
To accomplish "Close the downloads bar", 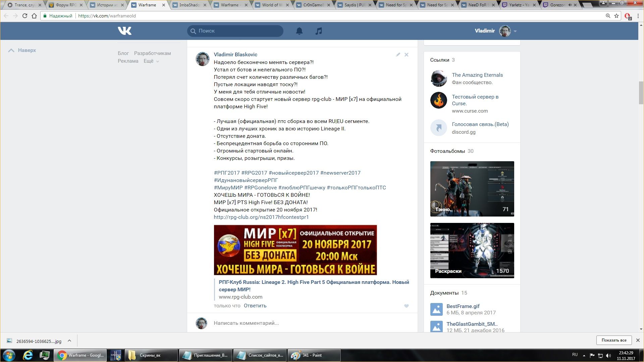I will [638, 340].
